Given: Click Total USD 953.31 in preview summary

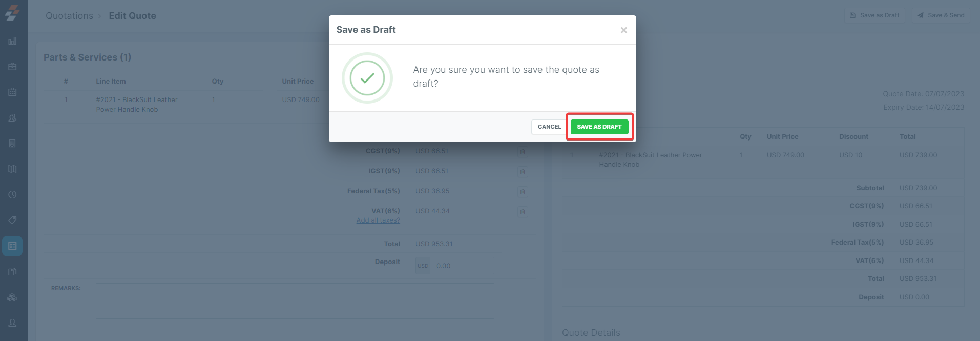Looking at the screenshot, I should click(918, 279).
